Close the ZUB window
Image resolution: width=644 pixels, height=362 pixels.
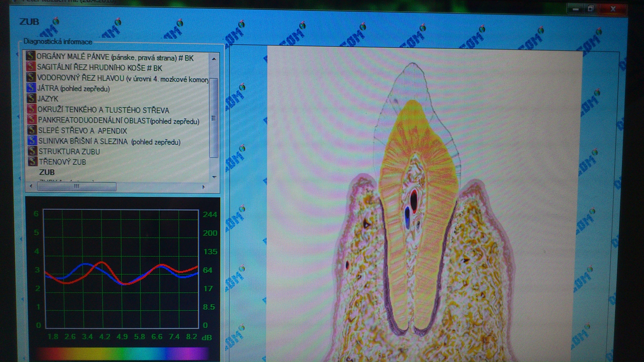click(613, 9)
